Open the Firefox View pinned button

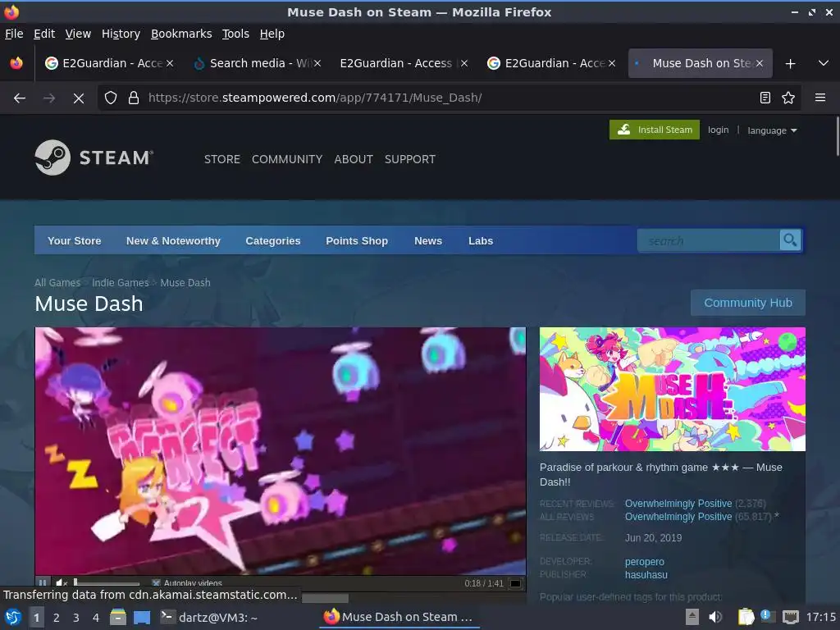16,63
